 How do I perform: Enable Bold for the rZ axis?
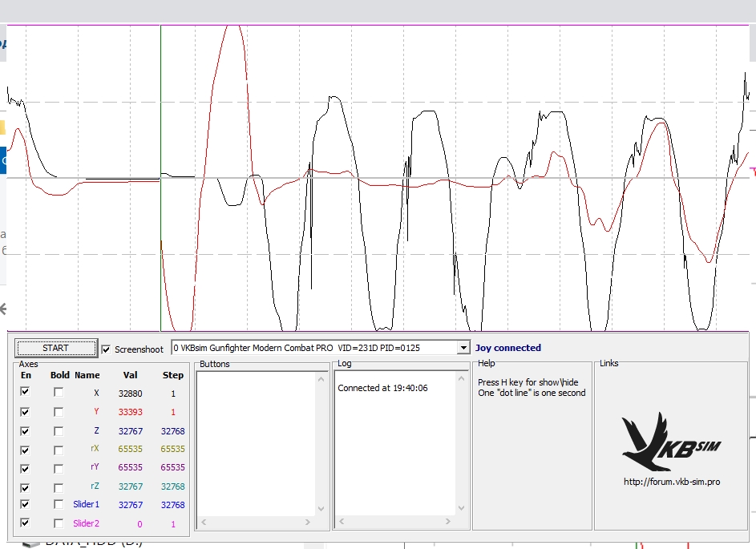click(59, 487)
